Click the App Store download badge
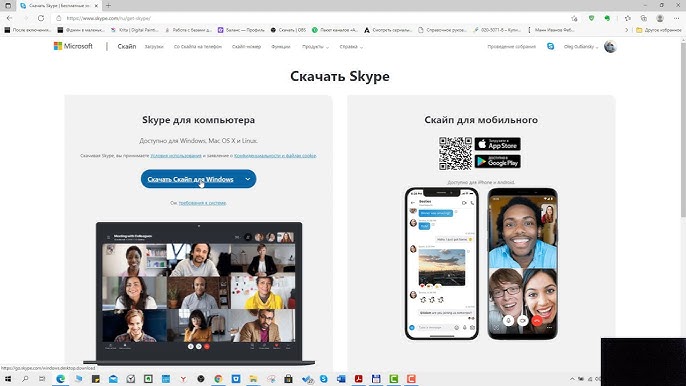 pos(497,144)
